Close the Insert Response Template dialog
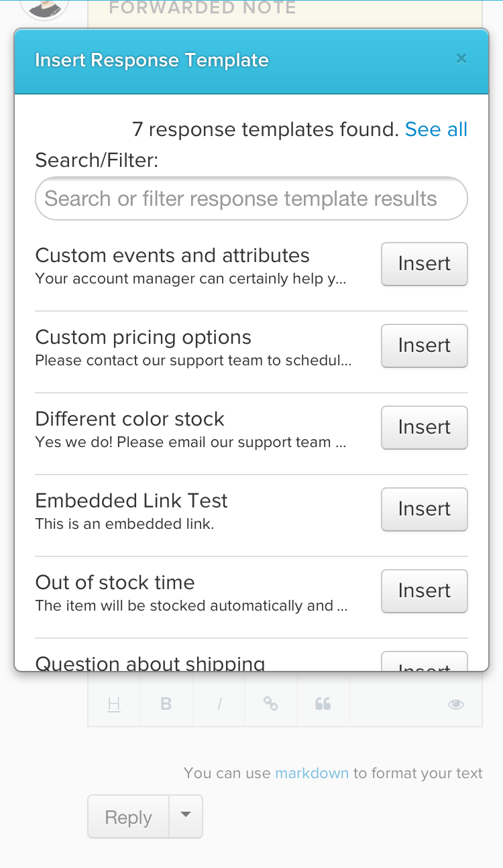 pyautogui.click(x=461, y=59)
